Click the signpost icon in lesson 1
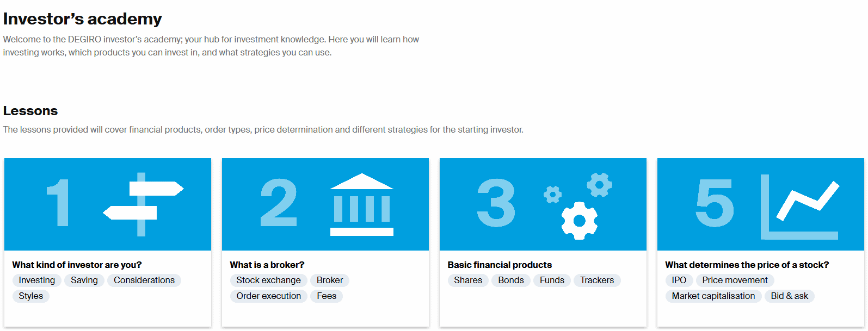The width and height of the screenshot is (868, 331). pos(143,204)
